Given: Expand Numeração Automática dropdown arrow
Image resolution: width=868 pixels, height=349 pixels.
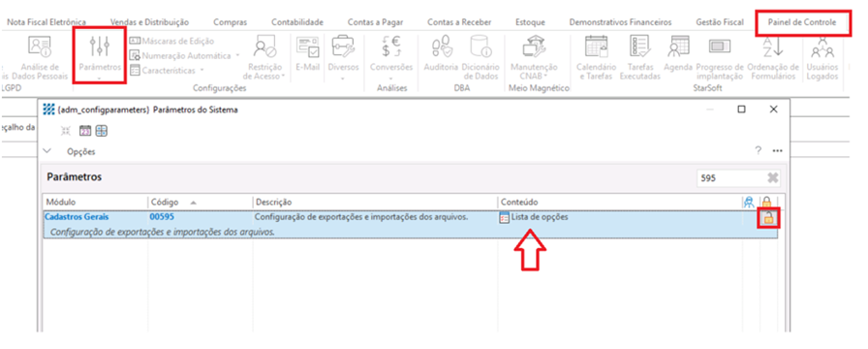Looking at the screenshot, I should (237, 56).
